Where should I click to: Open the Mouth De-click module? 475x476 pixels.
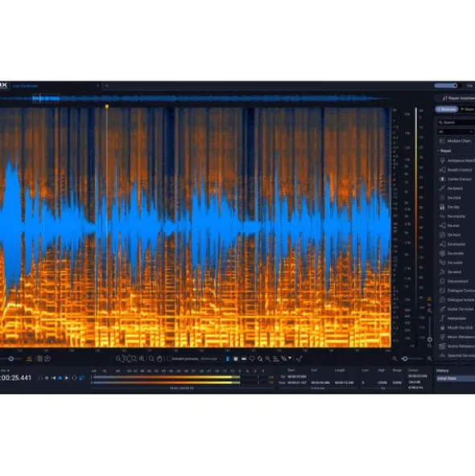(x=457, y=328)
